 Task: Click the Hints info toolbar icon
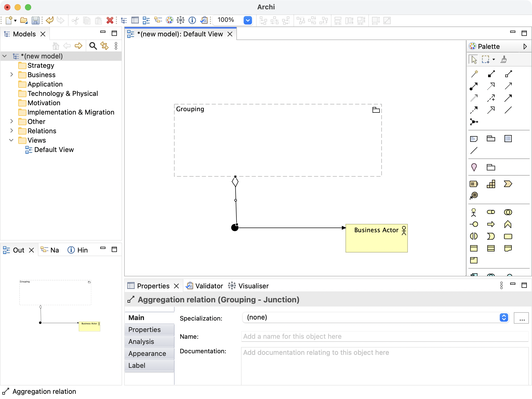[x=192, y=20]
